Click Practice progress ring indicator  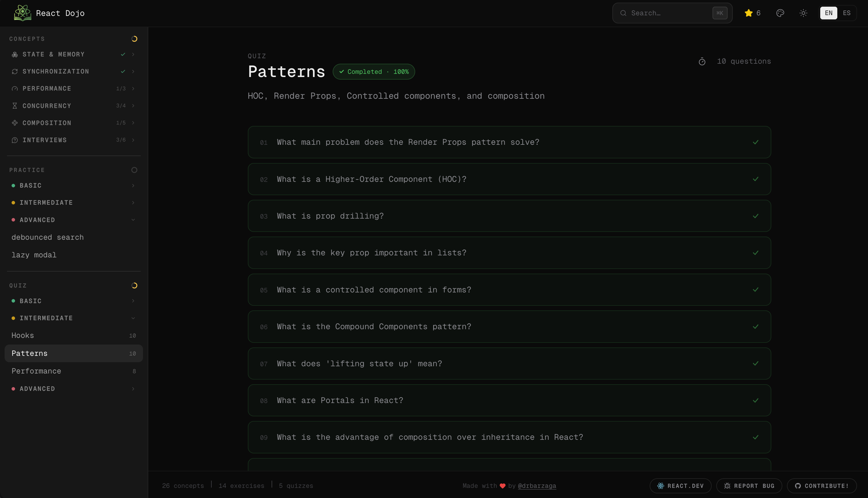(x=134, y=170)
